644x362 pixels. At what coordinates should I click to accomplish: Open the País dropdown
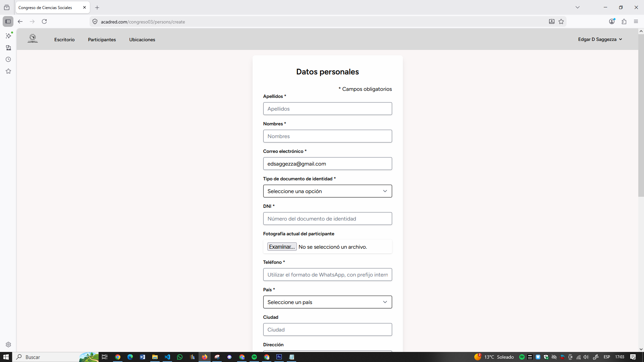point(327,302)
